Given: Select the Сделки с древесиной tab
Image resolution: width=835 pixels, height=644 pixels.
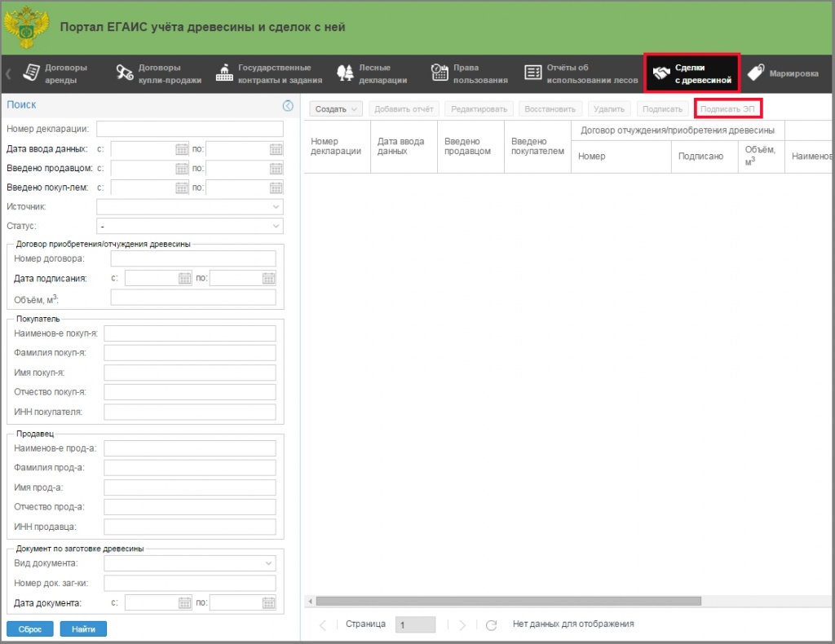Looking at the screenshot, I should [691, 74].
